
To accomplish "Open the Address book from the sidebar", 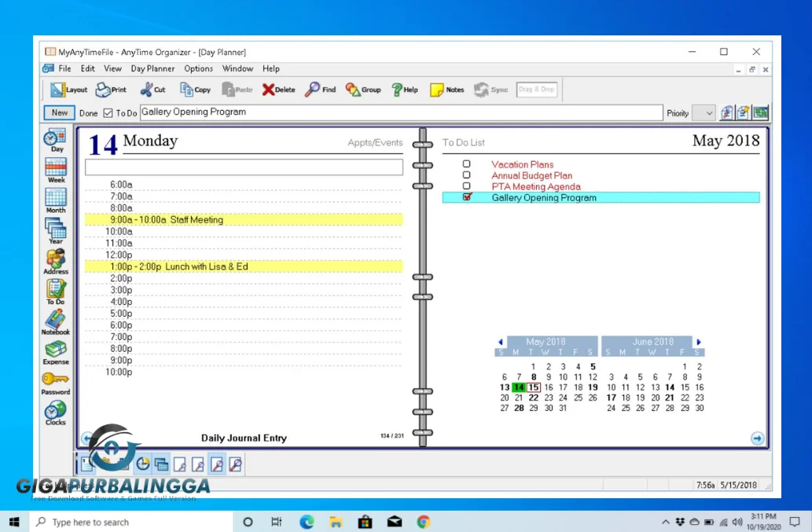I will point(55,262).
